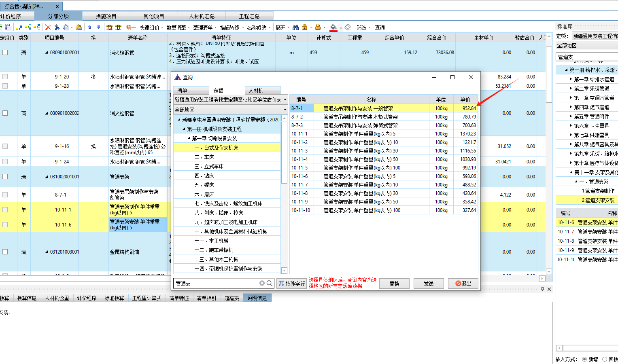Collapse the 第一章 切削设备安装 tree node

tap(189, 138)
